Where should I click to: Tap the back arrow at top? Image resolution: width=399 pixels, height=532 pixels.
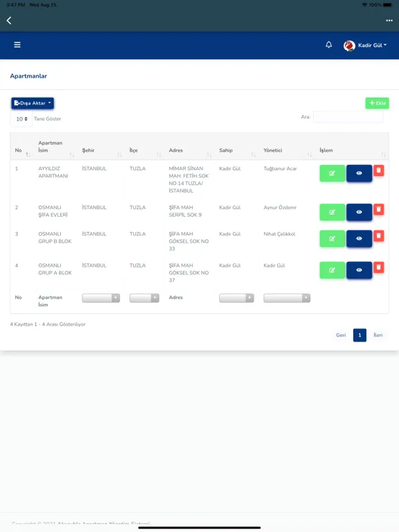point(9,20)
